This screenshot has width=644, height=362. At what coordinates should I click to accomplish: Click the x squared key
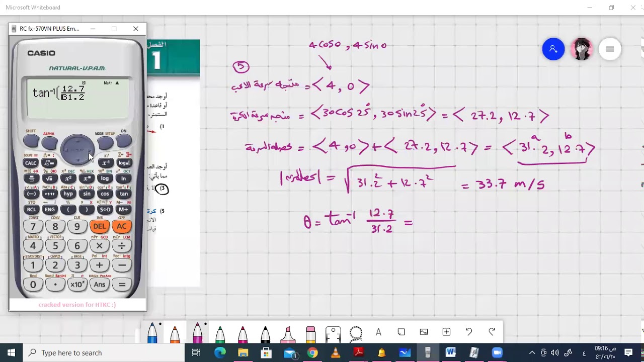[x=68, y=178]
